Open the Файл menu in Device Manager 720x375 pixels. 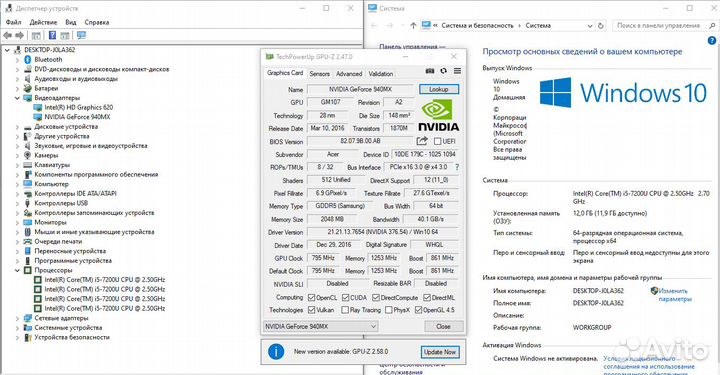click(13, 22)
